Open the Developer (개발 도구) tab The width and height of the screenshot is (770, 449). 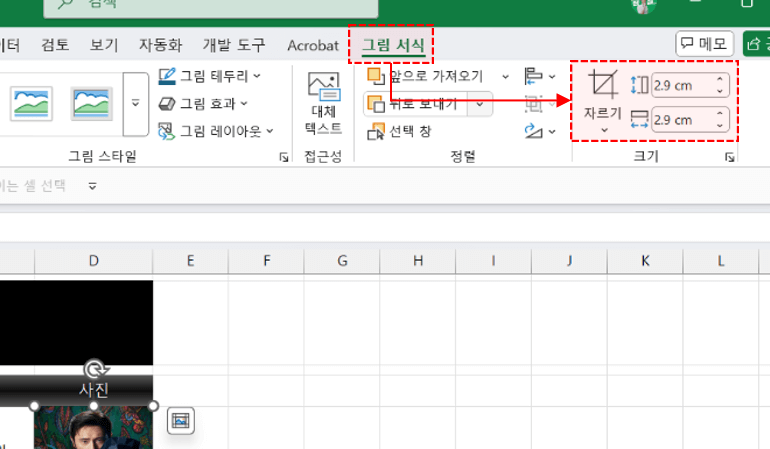pyautogui.click(x=234, y=45)
